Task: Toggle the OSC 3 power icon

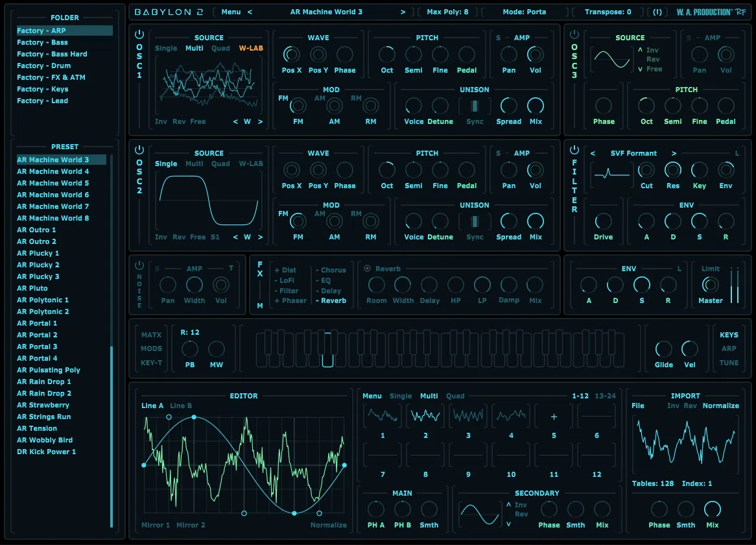Action: (574, 34)
